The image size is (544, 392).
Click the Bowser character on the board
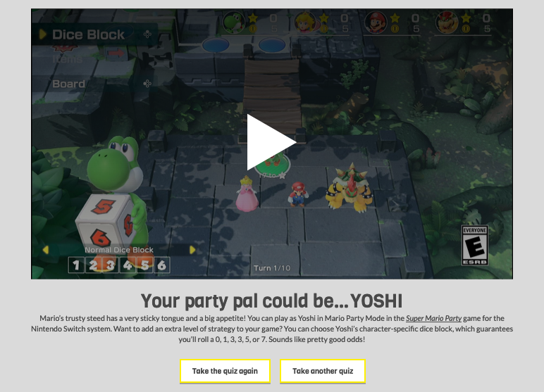(349, 188)
